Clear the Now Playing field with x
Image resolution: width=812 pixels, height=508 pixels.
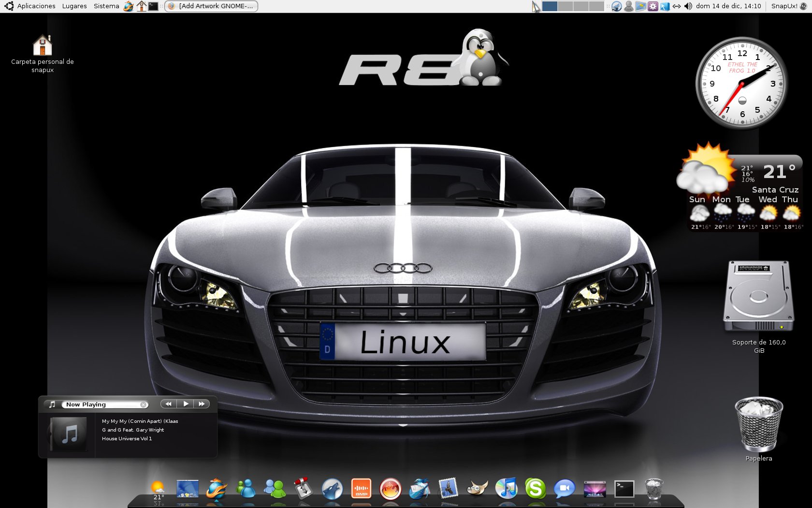(x=143, y=404)
